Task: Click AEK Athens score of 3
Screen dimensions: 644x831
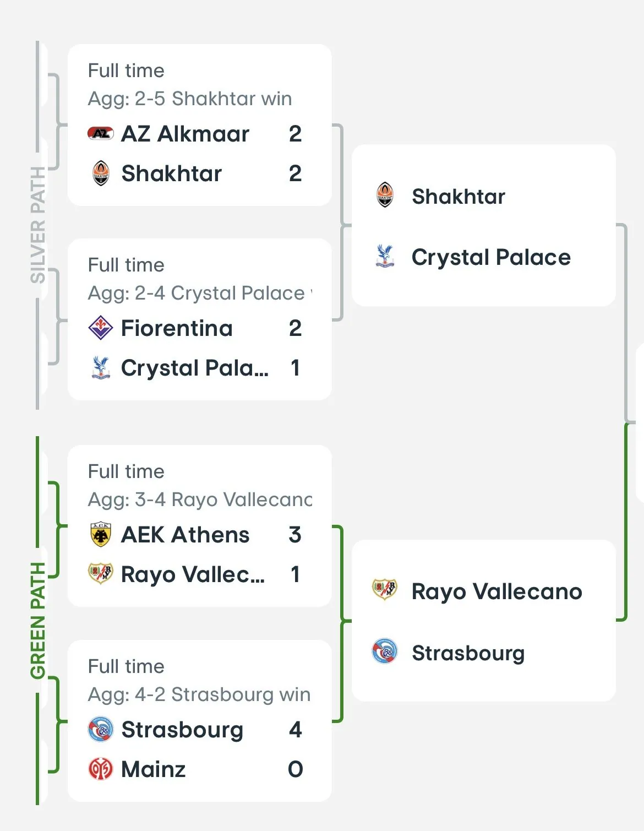Action: pos(295,535)
